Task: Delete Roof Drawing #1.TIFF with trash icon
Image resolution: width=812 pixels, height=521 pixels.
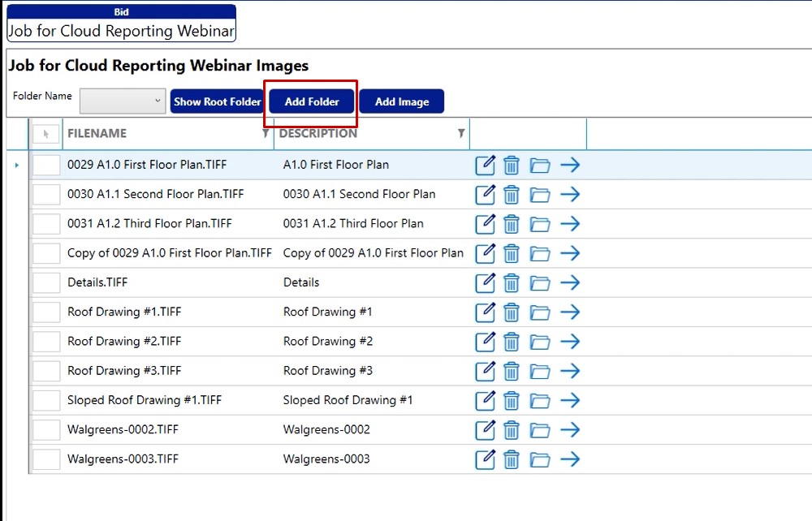Action: click(x=512, y=312)
